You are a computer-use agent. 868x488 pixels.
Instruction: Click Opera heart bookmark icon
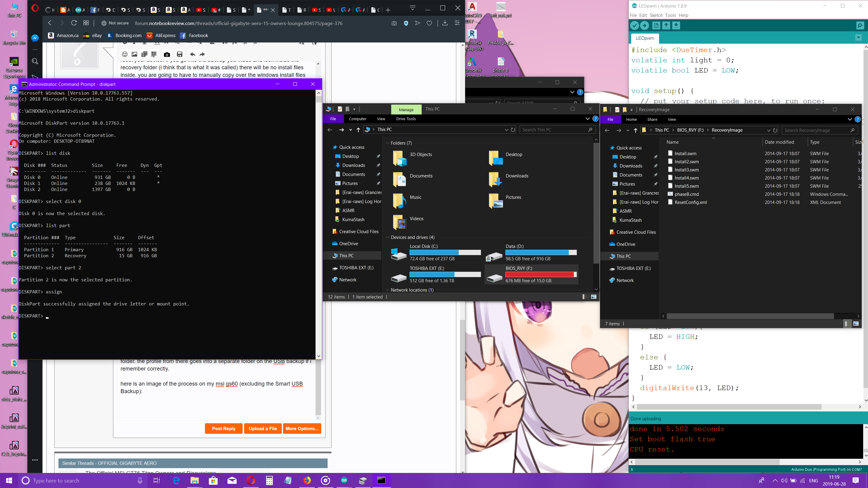click(429, 23)
